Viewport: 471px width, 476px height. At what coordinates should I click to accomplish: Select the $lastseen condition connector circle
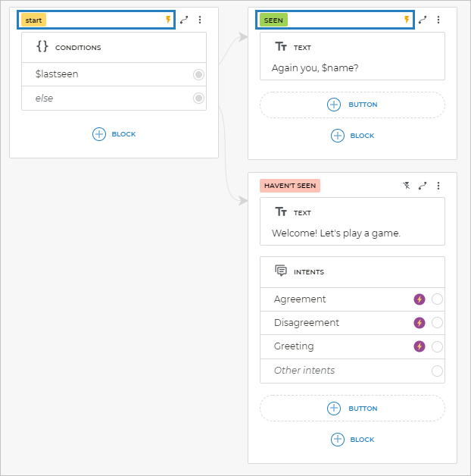198,74
